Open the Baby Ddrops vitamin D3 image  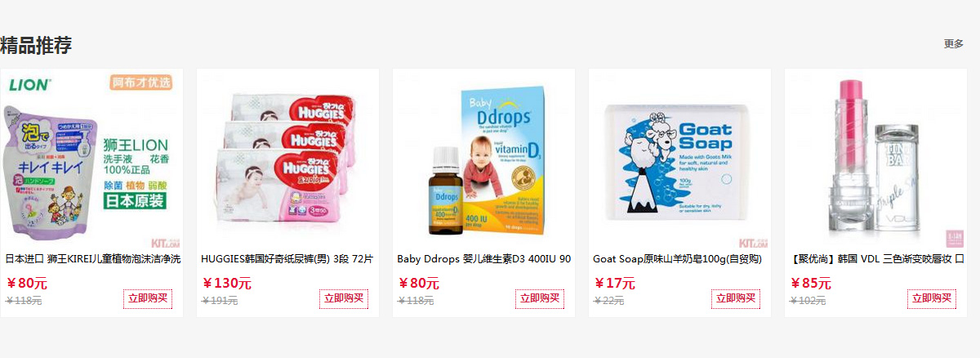483,159
